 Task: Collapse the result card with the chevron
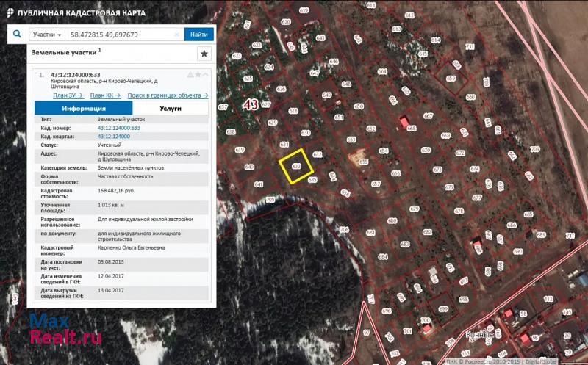click(205, 75)
